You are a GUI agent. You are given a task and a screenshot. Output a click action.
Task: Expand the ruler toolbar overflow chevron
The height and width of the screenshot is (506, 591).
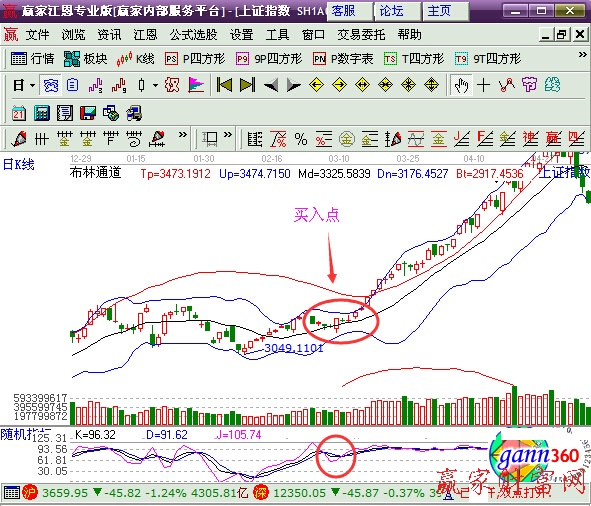point(227,135)
